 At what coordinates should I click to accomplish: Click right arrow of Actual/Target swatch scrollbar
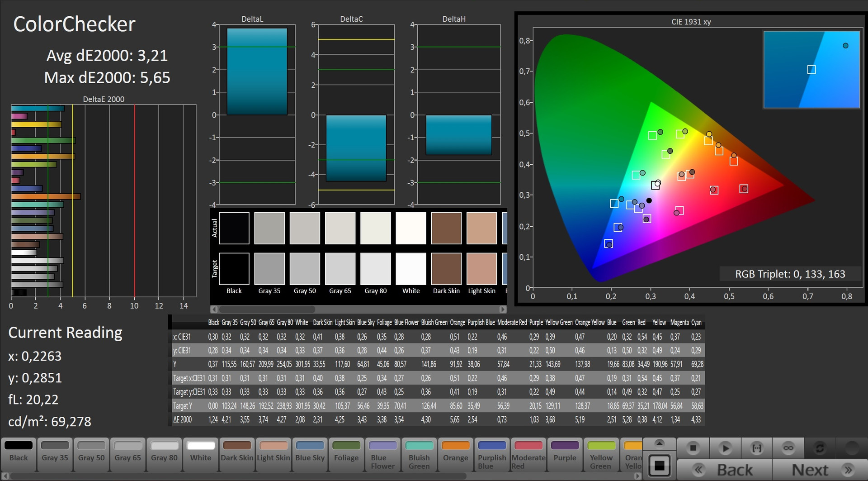tap(503, 310)
